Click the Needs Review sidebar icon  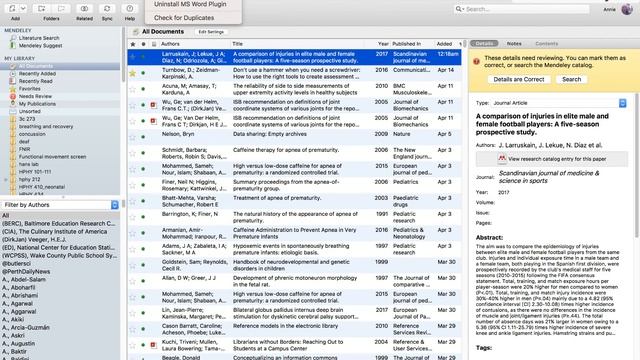(x=13, y=96)
